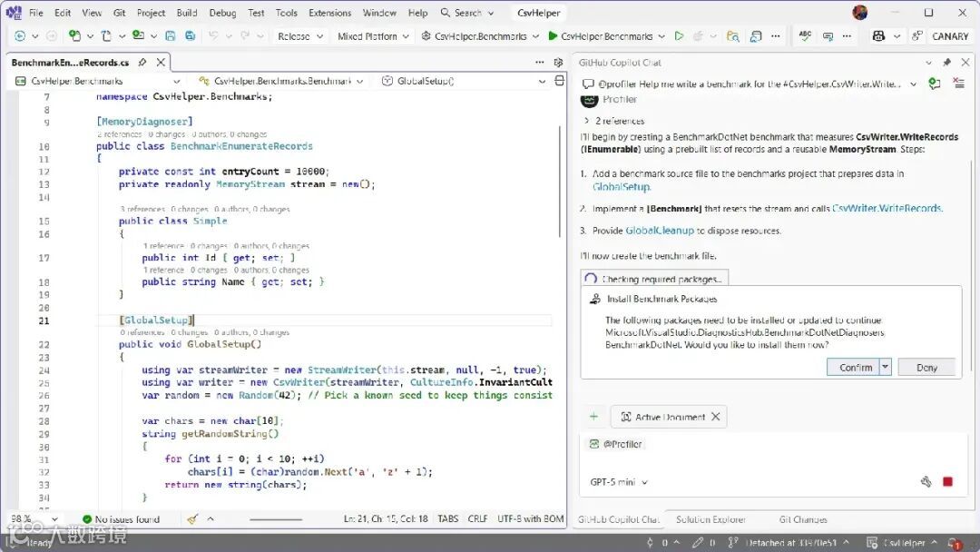Click the spell checker ABC icon

click(805, 36)
